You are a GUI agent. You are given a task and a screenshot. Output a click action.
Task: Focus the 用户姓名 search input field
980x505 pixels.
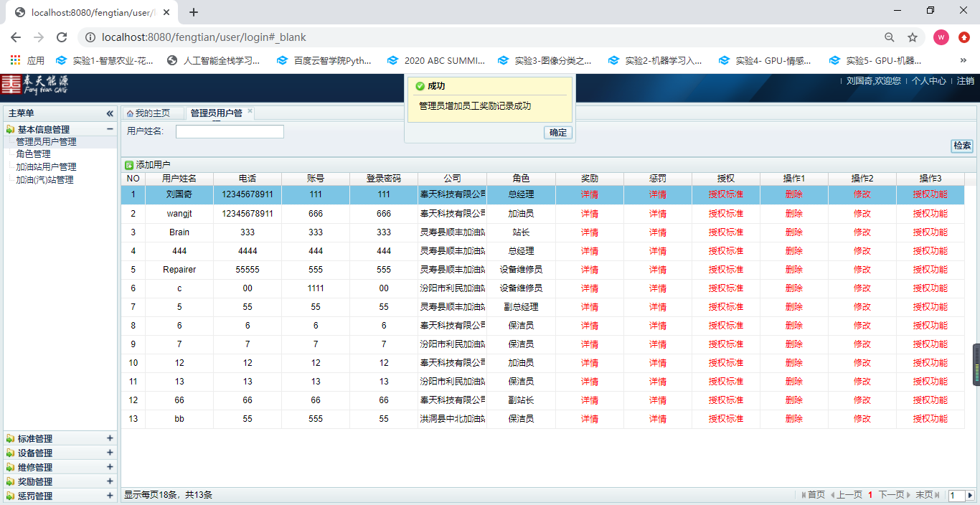[230, 131]
